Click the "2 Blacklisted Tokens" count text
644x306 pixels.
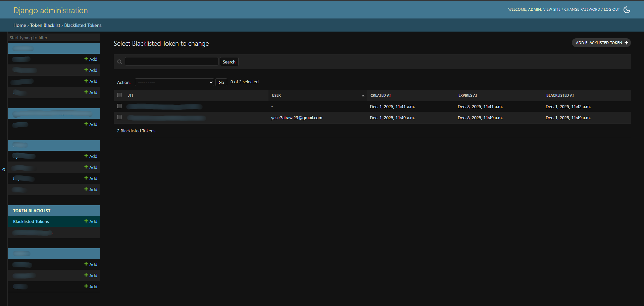(136, 131)
